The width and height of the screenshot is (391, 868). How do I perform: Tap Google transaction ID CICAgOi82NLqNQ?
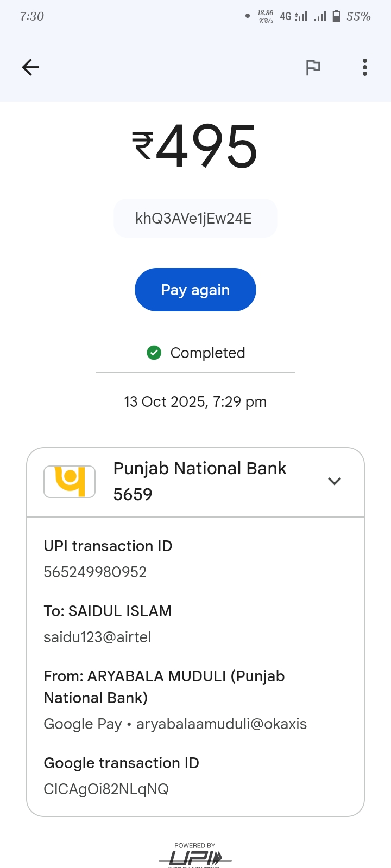[x=106, y=789]
